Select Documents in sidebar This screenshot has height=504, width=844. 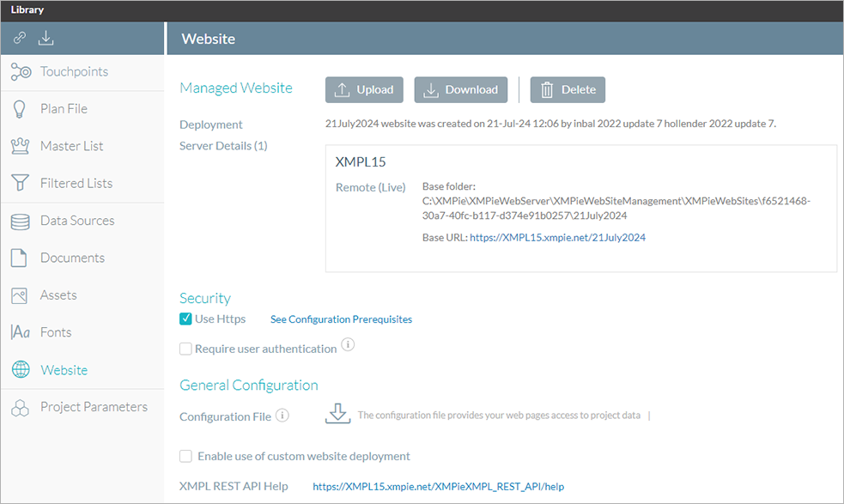[73, 258]
